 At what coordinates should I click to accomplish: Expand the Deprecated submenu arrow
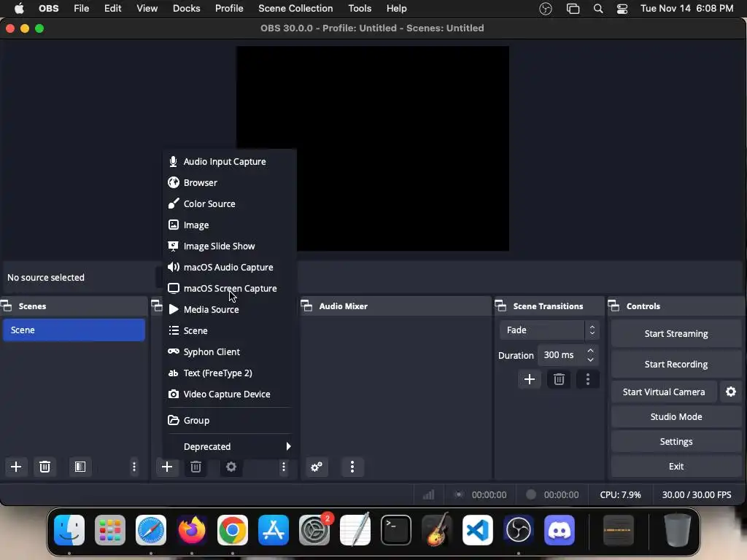287,446
